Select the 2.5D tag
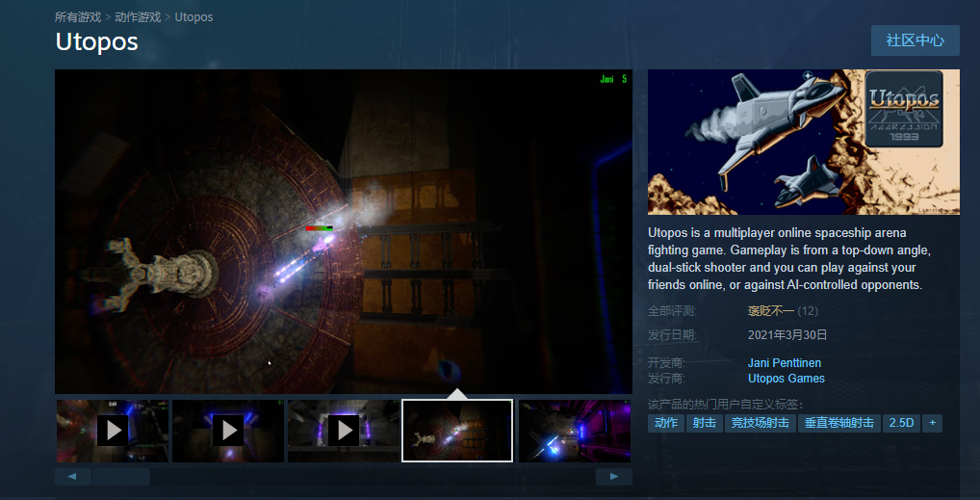Image resolution: width=980 pixels, height=500 pixels. [901, 423]
